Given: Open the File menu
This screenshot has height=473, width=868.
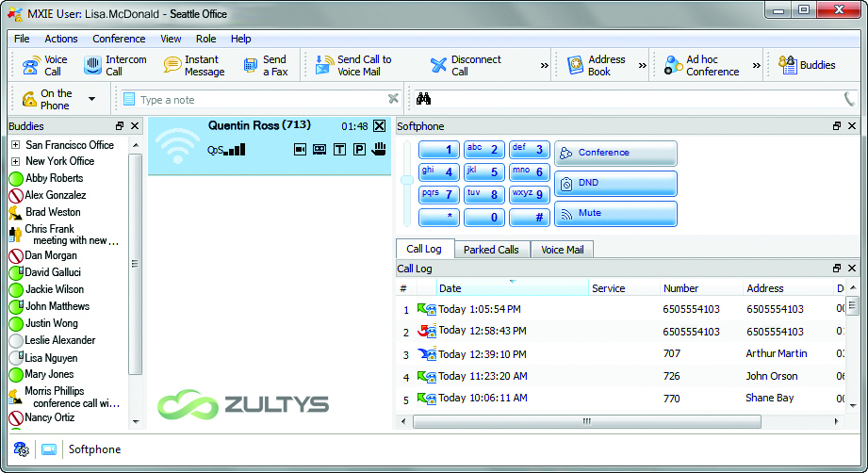Looking at the screenshot, I should point(22,39).
